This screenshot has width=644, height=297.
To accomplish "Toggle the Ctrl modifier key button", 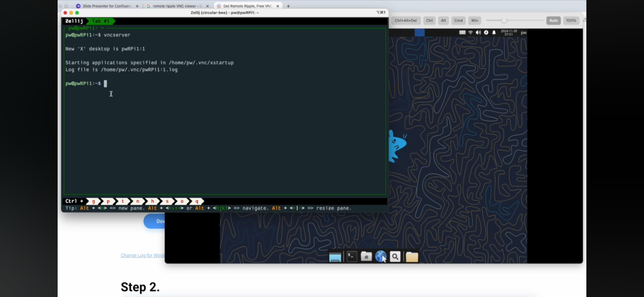I will (x=429, y=21).
